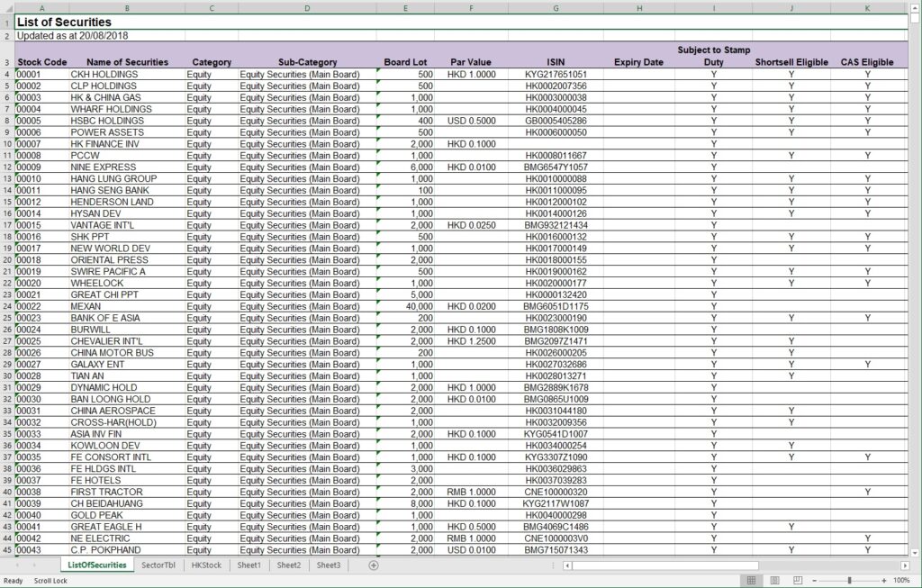Viewport: 922px width, 588px height.
Task: Select column H by its header
Action: (x=639, y=8)
